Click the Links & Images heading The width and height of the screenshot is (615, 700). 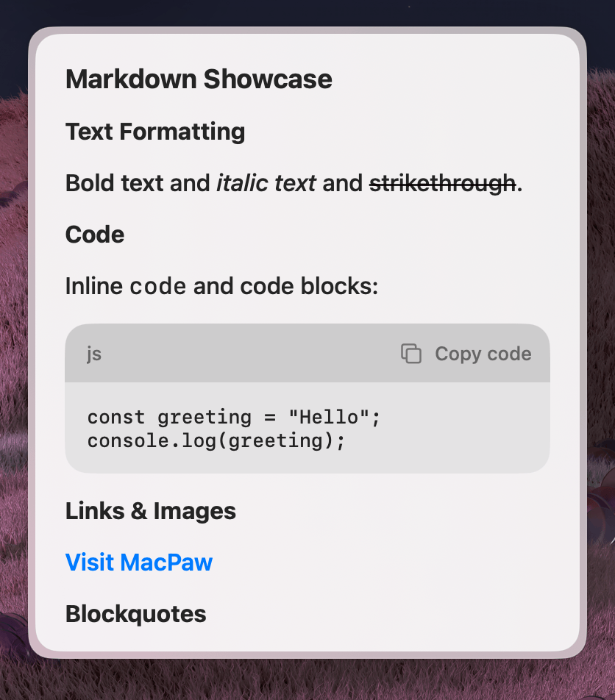tap(151, 511)
